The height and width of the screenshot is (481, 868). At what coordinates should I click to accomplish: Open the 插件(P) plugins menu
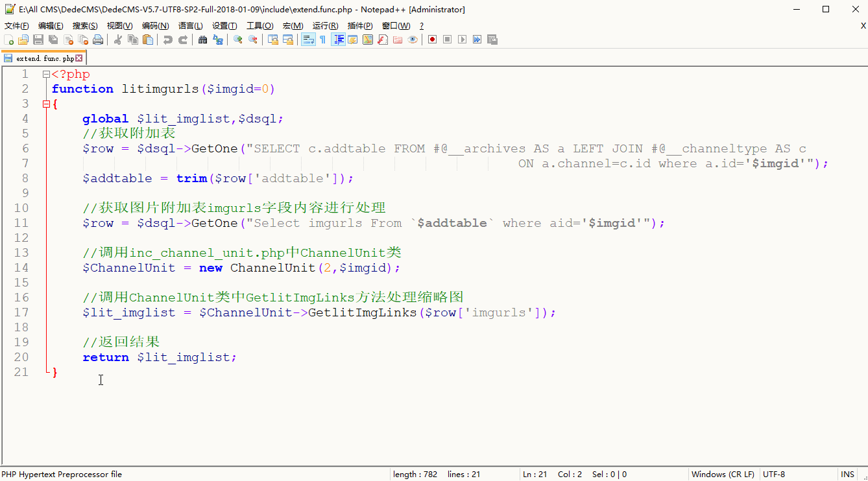[360, 26]
